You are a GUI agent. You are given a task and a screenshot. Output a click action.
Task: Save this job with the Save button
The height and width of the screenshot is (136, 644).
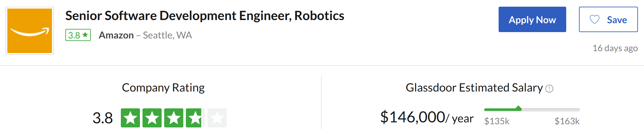pos(608,19)
